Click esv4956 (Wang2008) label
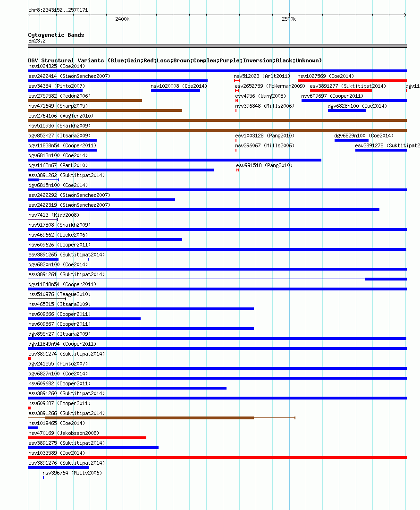The width and height of the screenshot is (420, 510). coord(260,96)
